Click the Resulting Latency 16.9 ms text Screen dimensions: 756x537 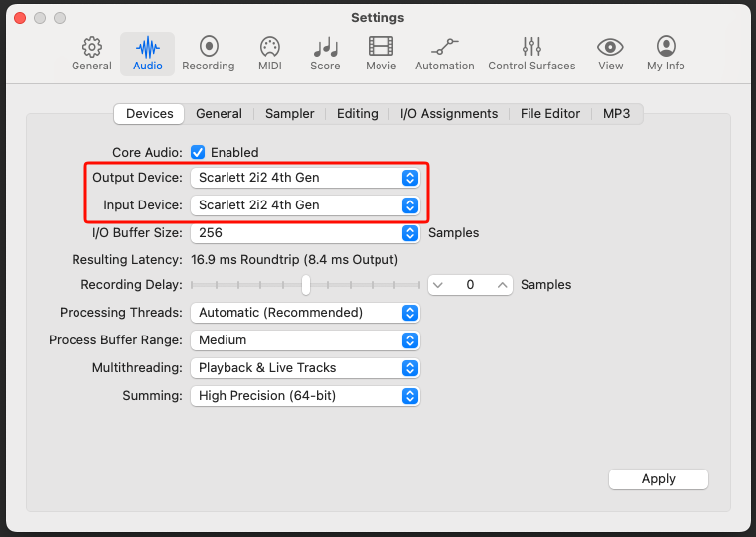click(295, 260)
